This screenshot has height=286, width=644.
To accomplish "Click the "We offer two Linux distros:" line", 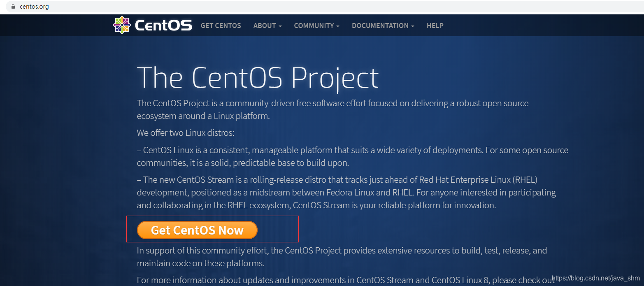I will click(186, 133).
